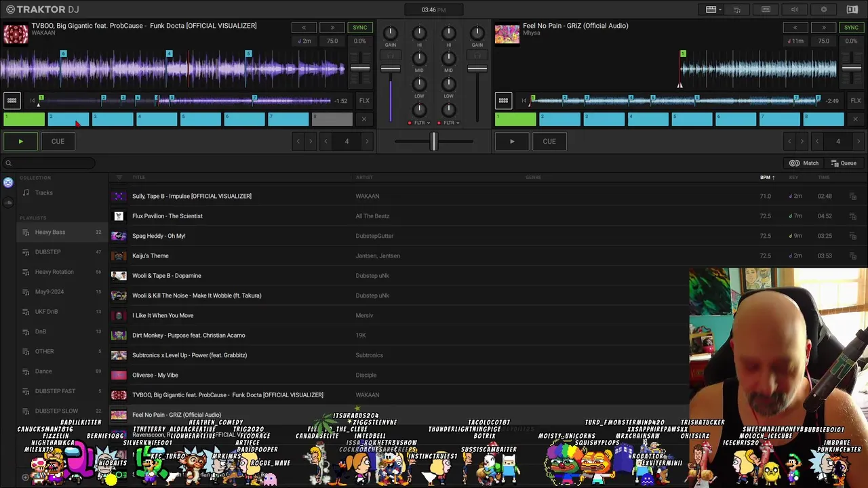
Task: Open the Queue panel
Action: (x=843, y=163)
